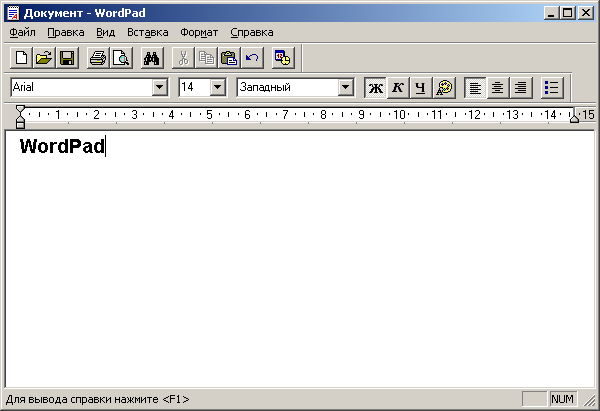Open the Вид menu
This screenshot has width=600, height=411.
(106, 33)
